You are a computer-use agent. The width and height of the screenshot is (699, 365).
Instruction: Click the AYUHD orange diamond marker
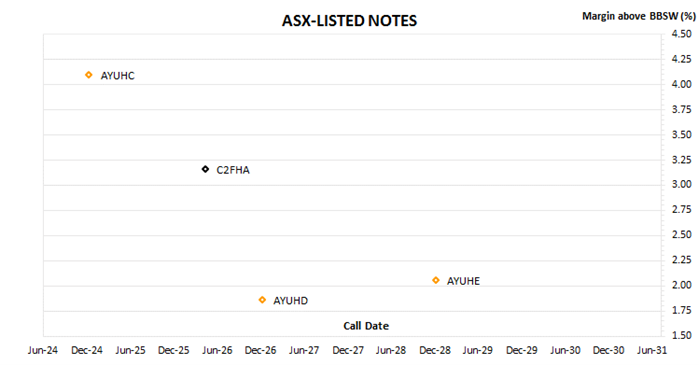(x=262, y=300)
